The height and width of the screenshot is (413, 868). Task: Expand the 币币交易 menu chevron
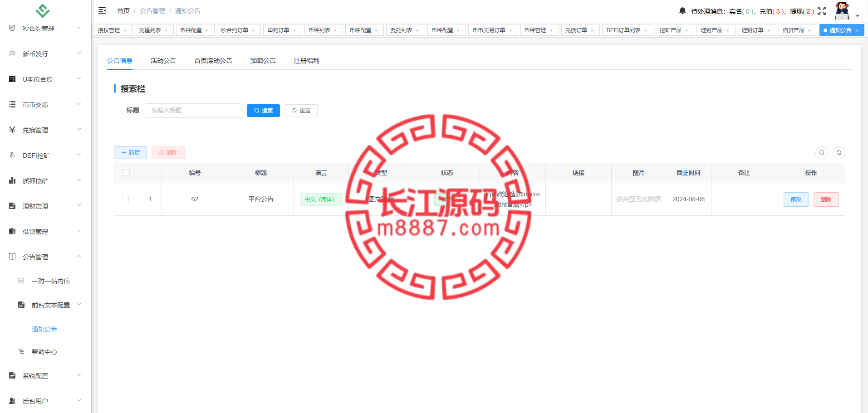[79, 104]
